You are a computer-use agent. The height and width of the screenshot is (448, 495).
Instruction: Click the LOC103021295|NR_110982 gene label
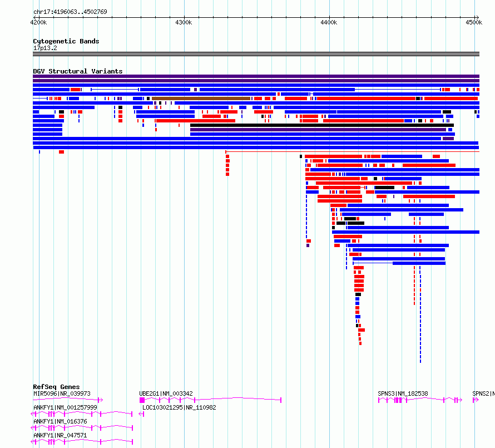(179, 407)
